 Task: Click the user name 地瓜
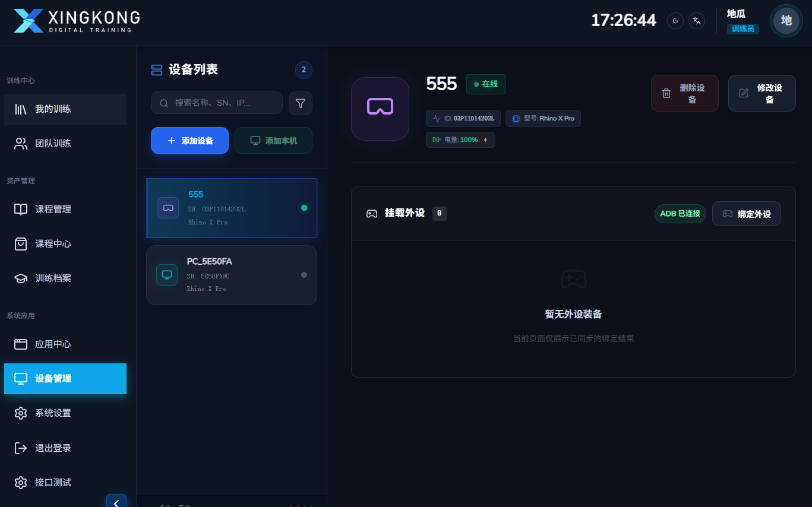pyautogui.click(x=737, y=14)
